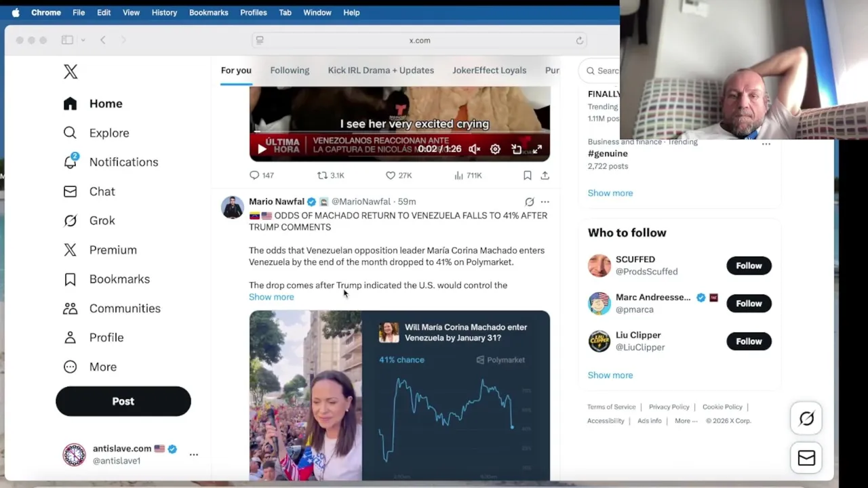The image size is (868, 488).
Task: Show more under Who to follow
Action: pyautogui.click(x=610, y=375)
